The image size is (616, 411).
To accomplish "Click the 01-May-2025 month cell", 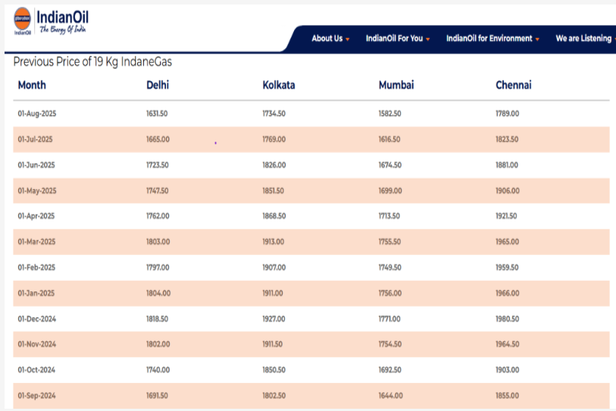I will point(37,191).
